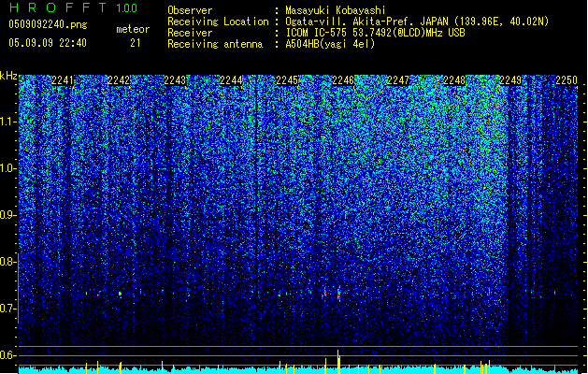The width and height of the screenshot is (588, 374).
Task: Click the date stamp 05.09.09 22:40
Action: pos(48,43)
